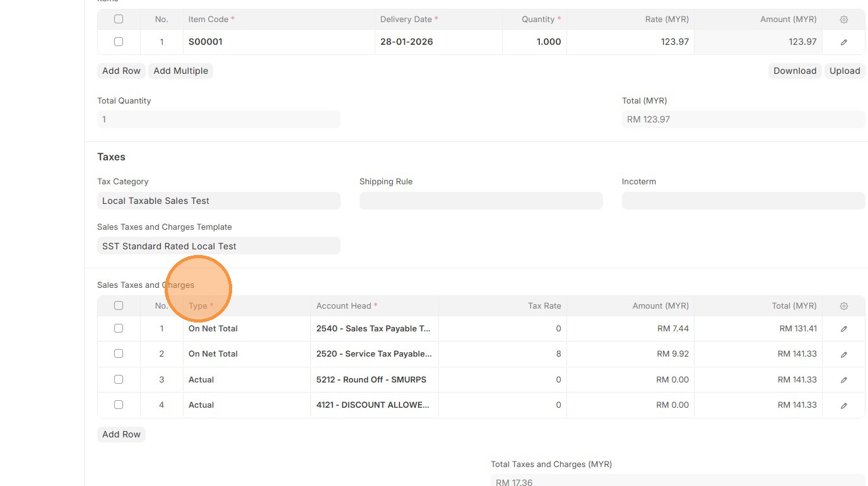Tick the select-all checkbox in the taxes table header

click(x=119, y=305)
